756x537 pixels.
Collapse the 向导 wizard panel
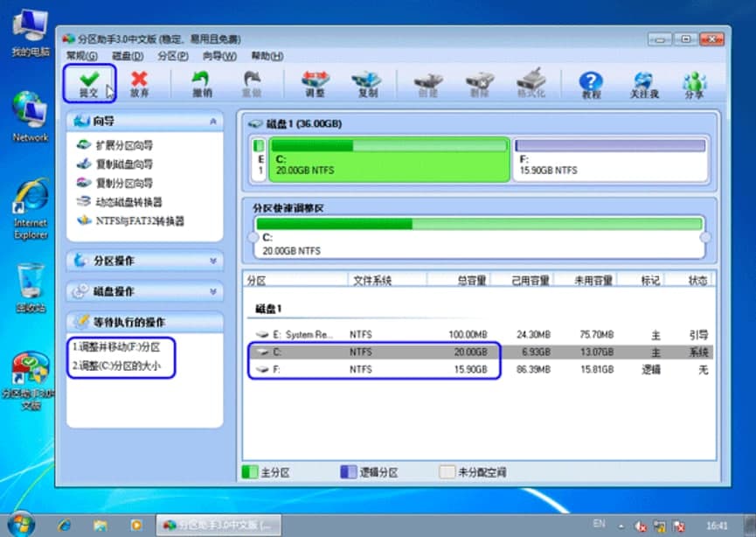(x=213, y=122)
